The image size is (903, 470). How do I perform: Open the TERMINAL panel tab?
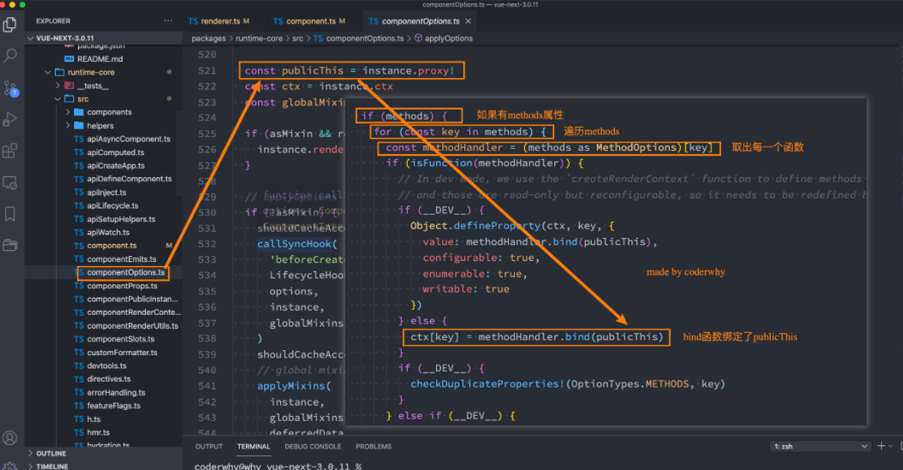253,446
